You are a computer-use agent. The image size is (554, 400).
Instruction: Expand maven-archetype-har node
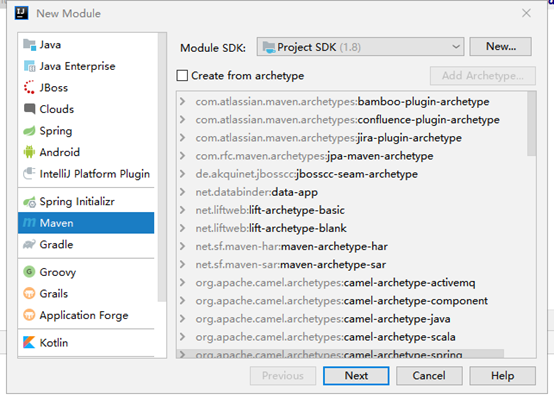click(x=183, y=246)
